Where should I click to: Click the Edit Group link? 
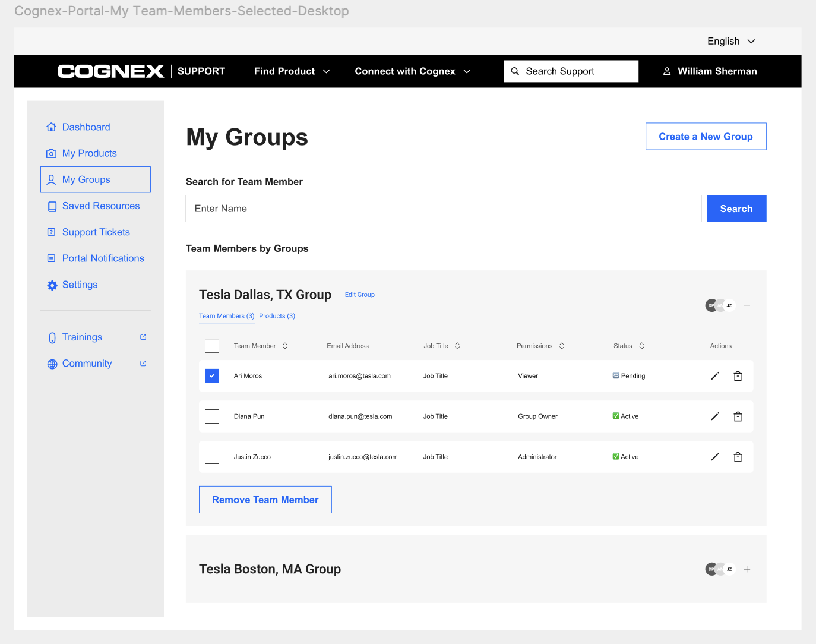click(x=360, y=295)
